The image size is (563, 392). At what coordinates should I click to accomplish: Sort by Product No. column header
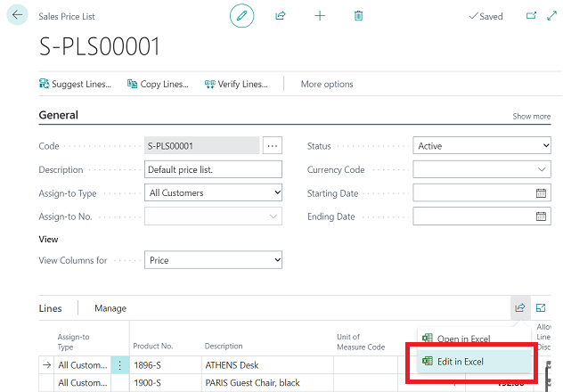click(153, 346)
